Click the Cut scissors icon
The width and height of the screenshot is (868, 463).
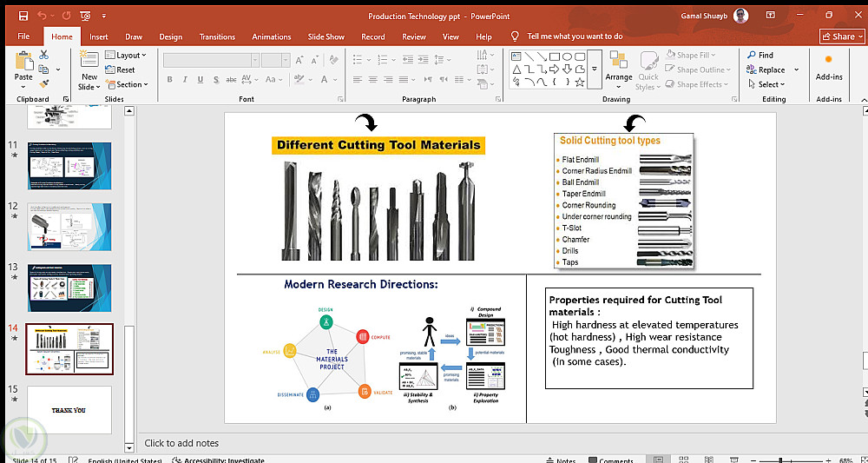[43, 55]
